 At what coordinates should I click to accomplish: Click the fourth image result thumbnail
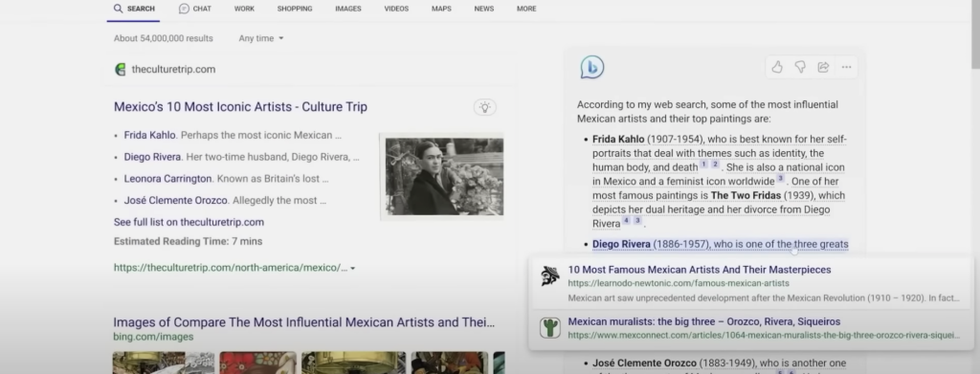[450, 363]
